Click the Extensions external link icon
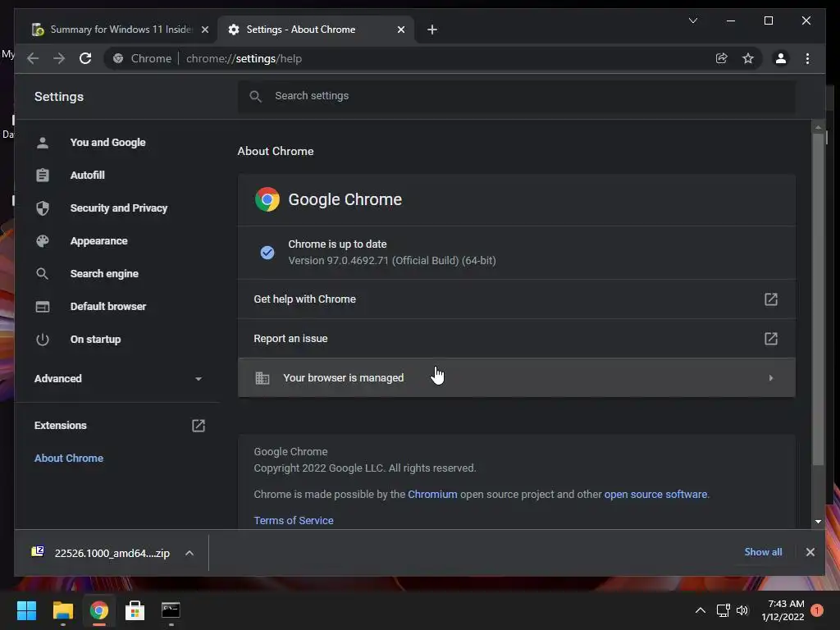The image size is (840, 630). click(199, 426)
